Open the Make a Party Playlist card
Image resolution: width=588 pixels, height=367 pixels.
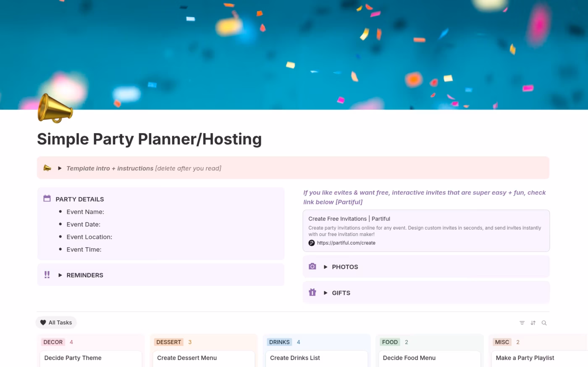[525, 358]
